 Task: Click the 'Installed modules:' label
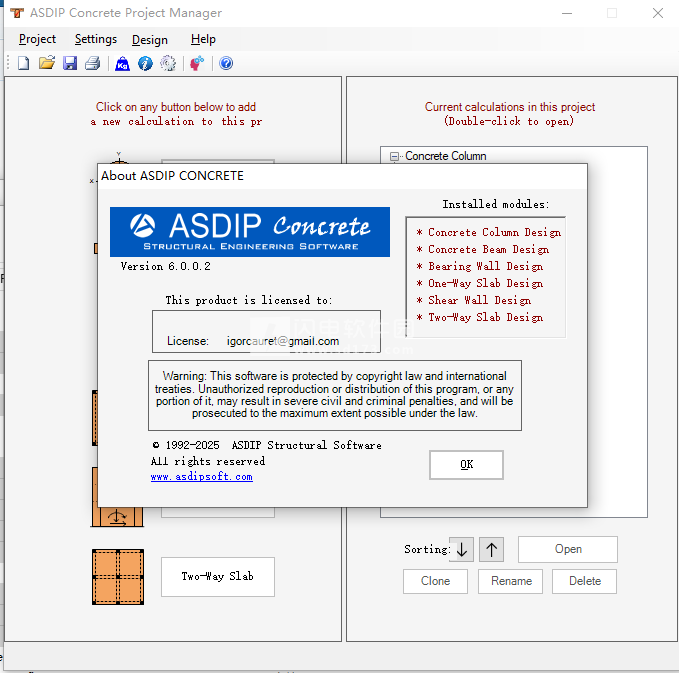(496, 204)
